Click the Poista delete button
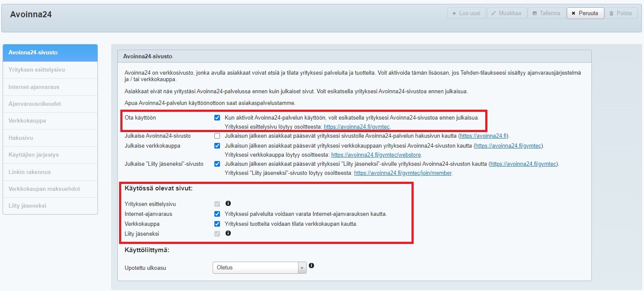644x291 pixels. (x=621, y=13)
